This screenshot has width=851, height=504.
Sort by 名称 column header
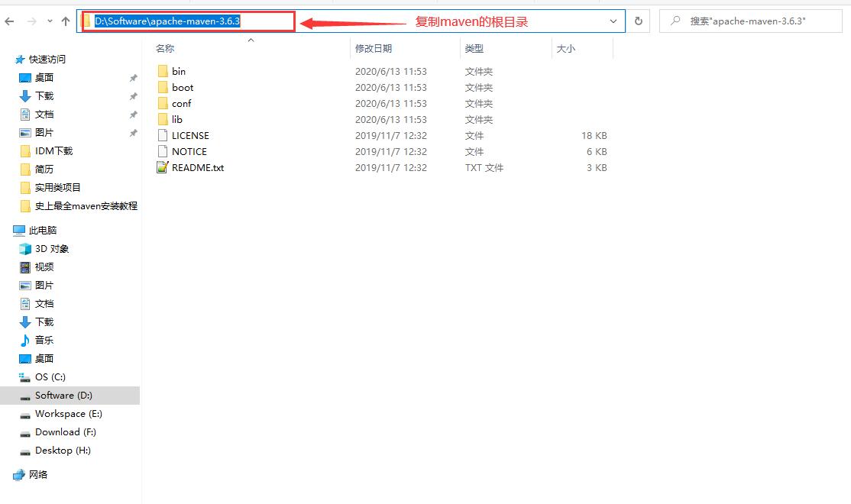165,48
